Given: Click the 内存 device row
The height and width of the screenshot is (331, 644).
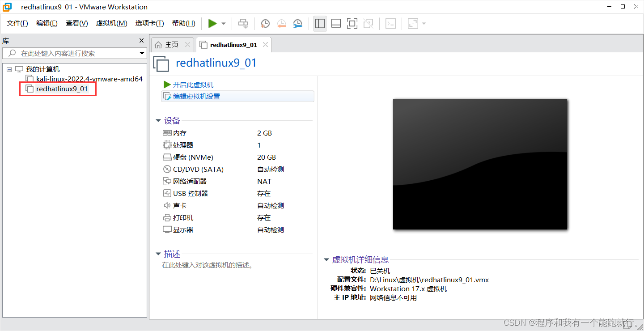Looking at the screenshot, I should tap(237, 133).
